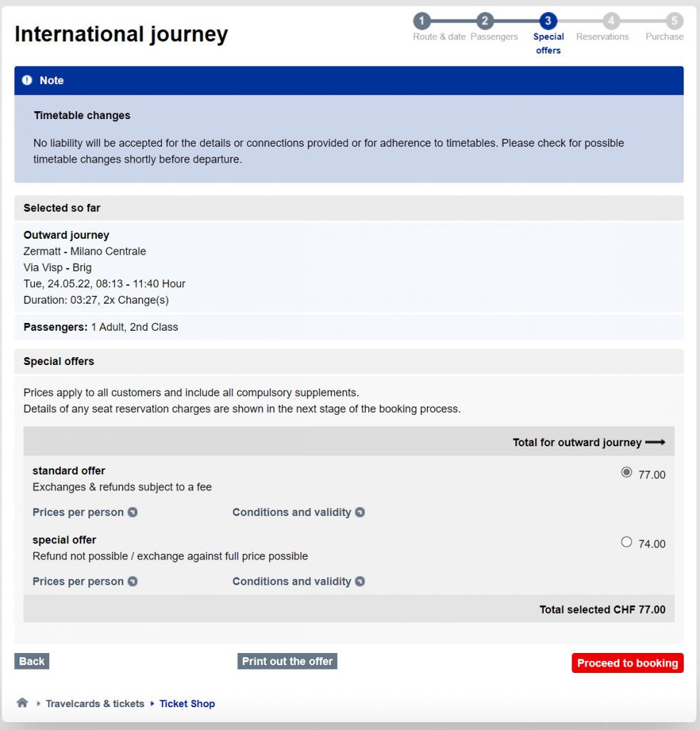Expand standard offer Conditions and validity
The height and width of the screenshot is (730, 700).
pyautogui.click(x=299, y=512)
